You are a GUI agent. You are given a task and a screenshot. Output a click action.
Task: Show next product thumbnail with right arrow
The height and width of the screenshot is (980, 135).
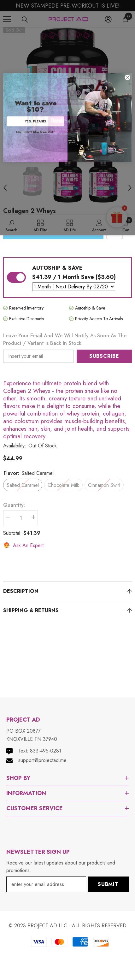[x=130, y=187]
